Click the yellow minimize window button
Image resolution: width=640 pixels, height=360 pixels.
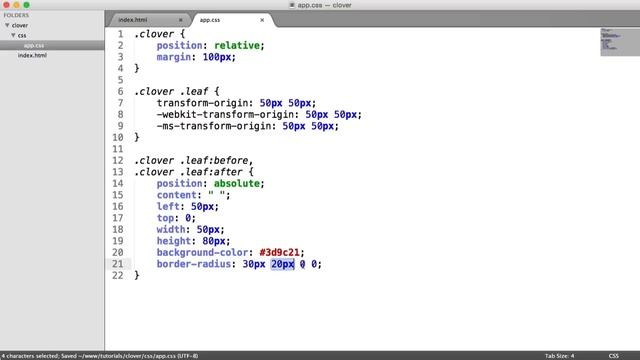(x=16, y=5)
